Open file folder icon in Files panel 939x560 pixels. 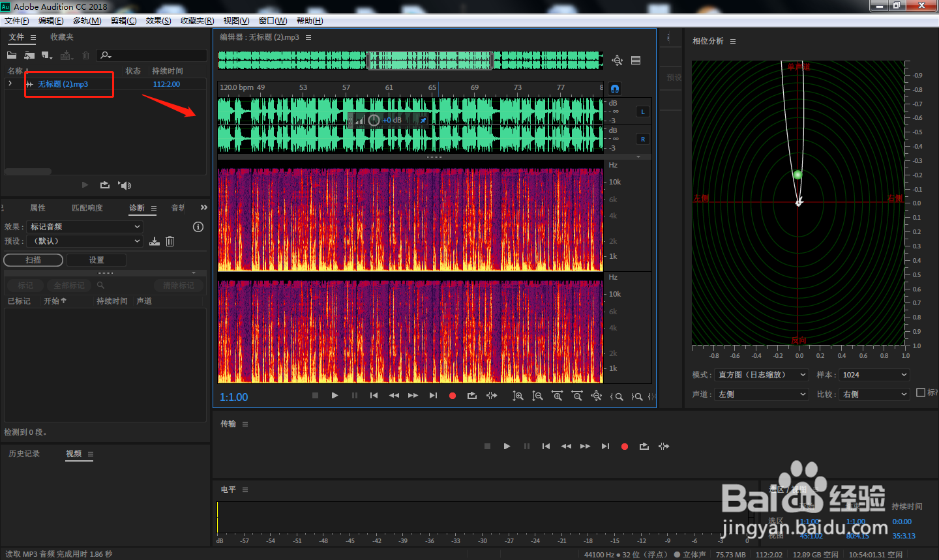[x=12, y=55]
